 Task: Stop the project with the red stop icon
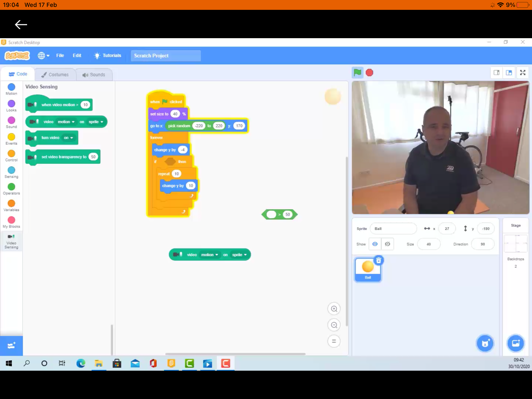click(x=369, y=73)
